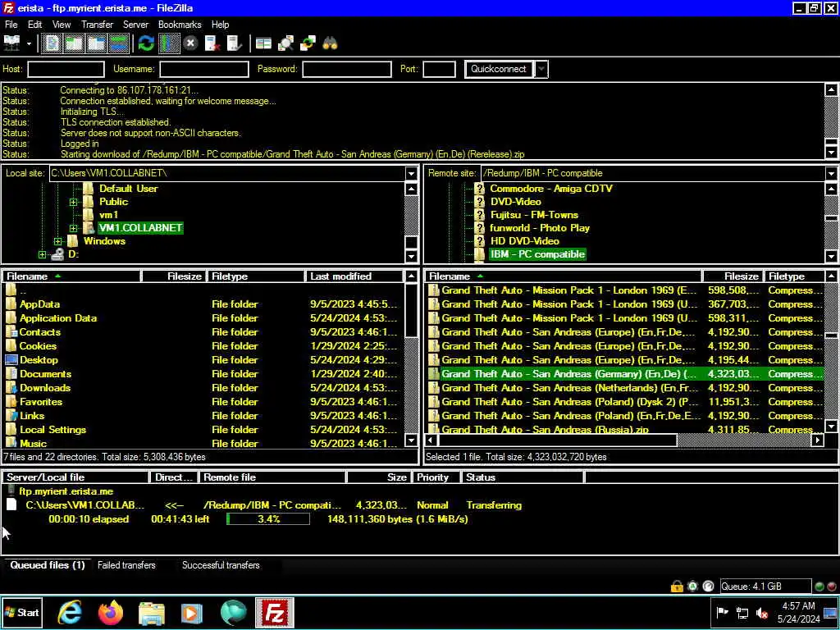Launch Firefox from taskbar
840x630 pixels.
coord(111,613)
